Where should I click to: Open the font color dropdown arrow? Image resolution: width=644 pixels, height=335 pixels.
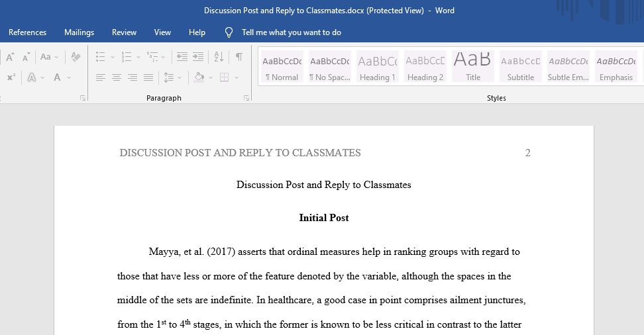point(69,77)
